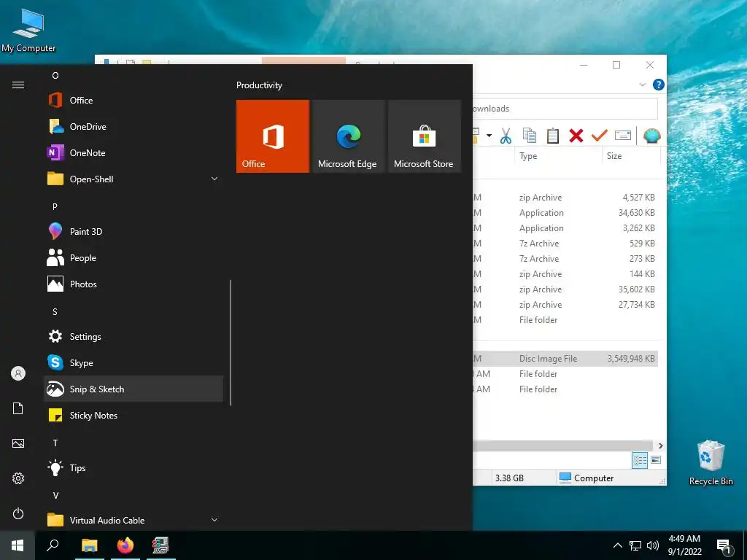
Task: Click the Productivity group heading
Action: 259,85
